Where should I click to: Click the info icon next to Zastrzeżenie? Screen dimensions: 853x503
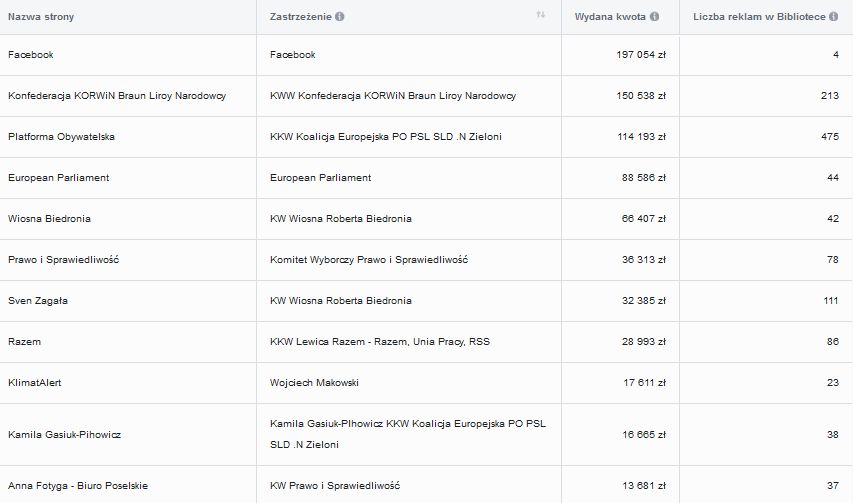click(340, 17)
